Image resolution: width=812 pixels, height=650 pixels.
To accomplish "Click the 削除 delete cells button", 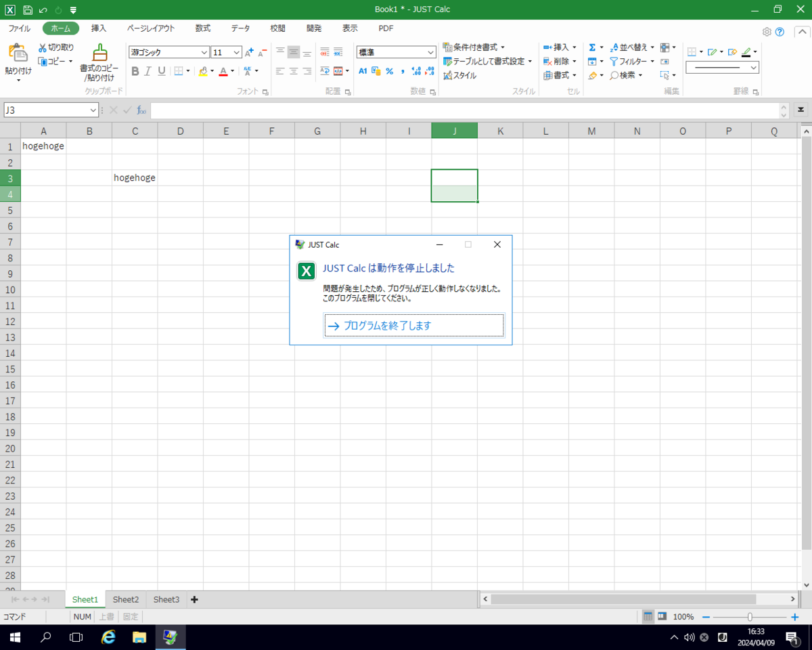I will [560, 61].
